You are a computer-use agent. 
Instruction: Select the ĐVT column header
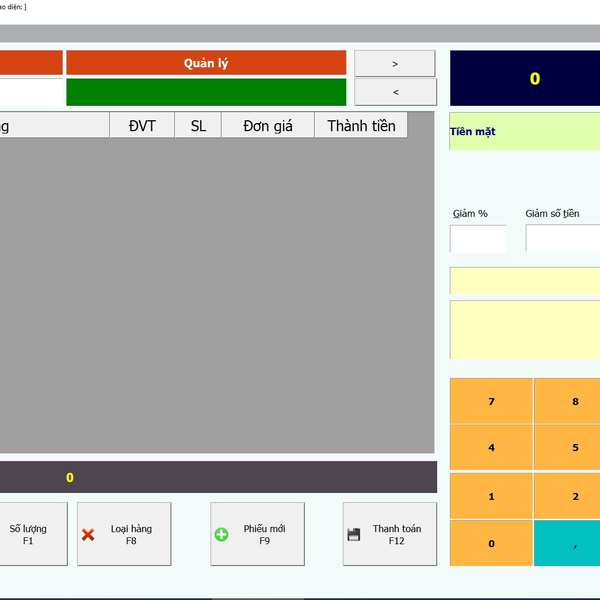142,125
